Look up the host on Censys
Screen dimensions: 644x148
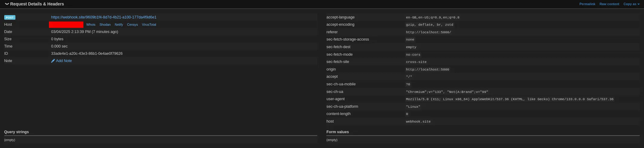132,25
